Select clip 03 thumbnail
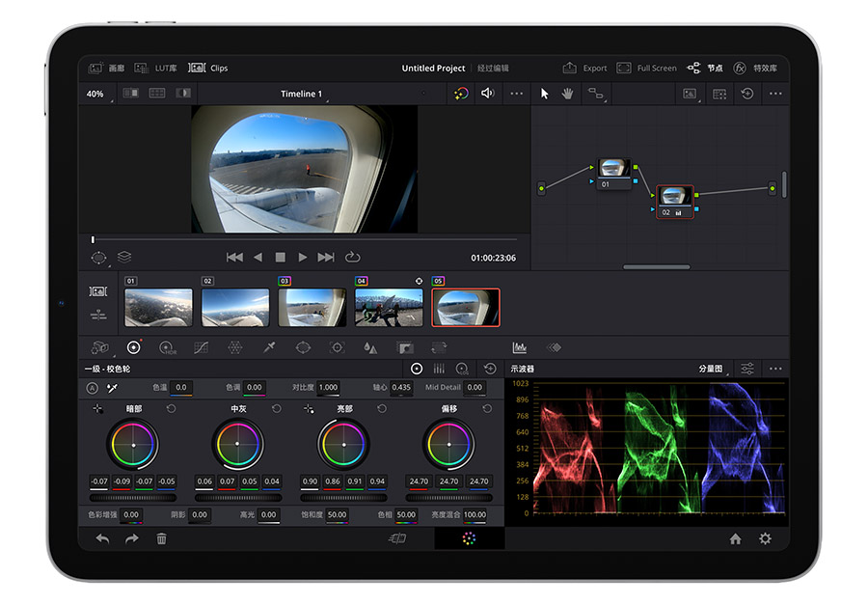 click(312, 308)
